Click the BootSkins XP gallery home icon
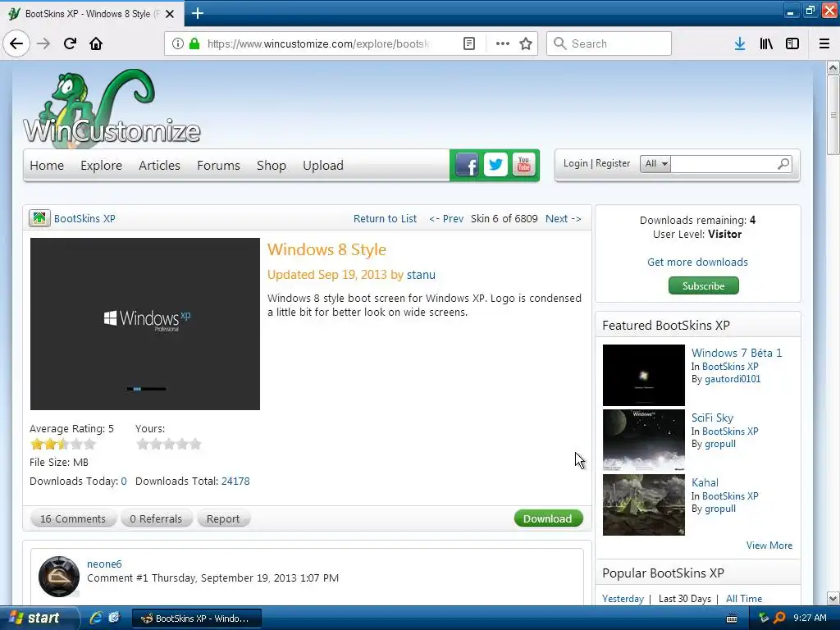840x630 pixels. (x=39, y=218)
